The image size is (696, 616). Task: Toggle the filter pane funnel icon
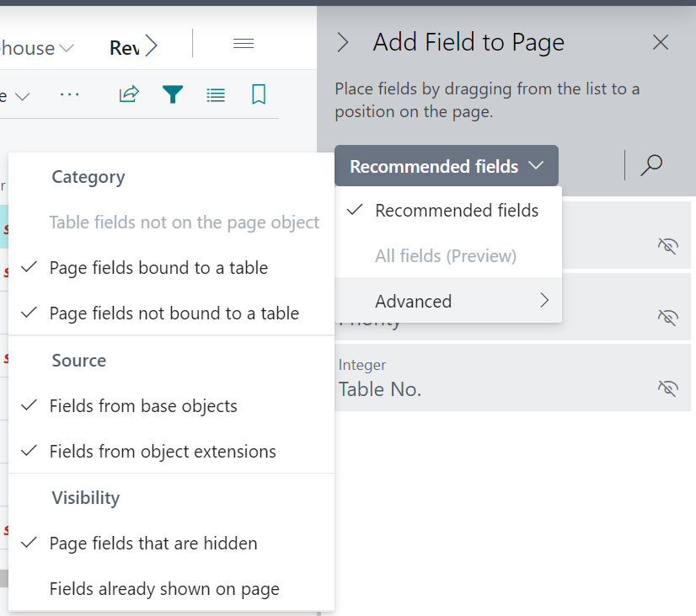pos(173,95)
